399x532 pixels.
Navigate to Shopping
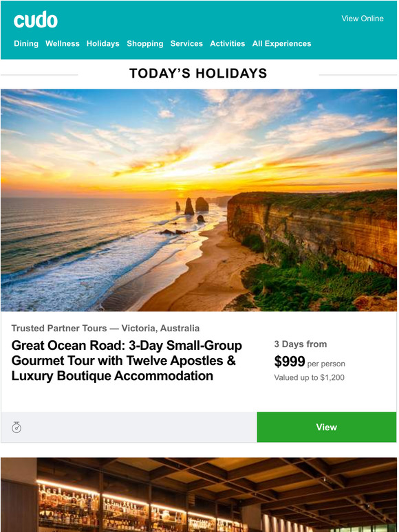click(145, 44)
